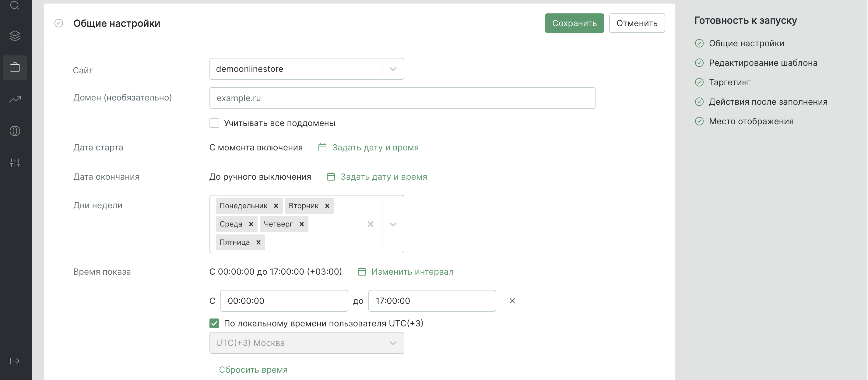The image size is (868, 380).
Task: Open the Сайт dropdown chevron
Action: point(393,69)
